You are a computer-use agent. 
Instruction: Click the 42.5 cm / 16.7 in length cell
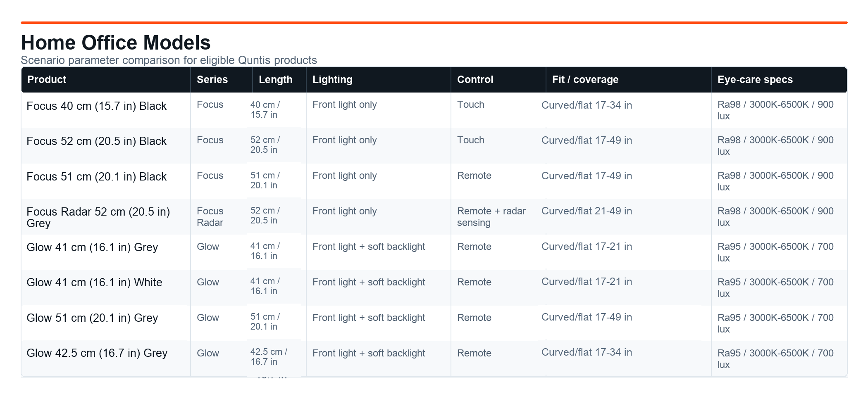click(269, 357)
